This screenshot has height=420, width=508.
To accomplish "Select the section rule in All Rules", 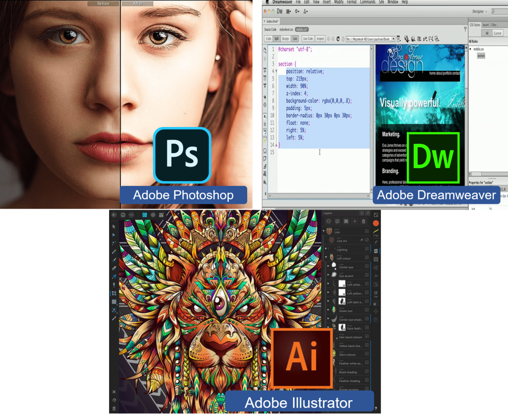I will click(481, 56).
